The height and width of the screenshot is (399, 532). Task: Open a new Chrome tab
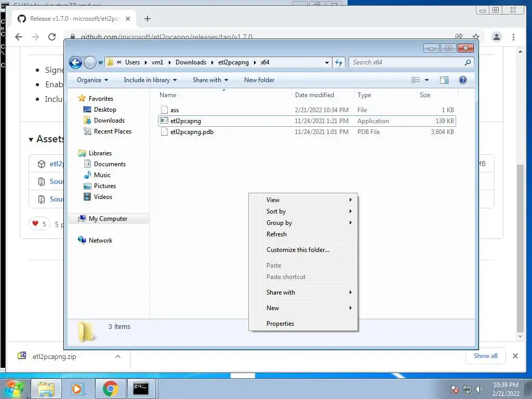147,19
